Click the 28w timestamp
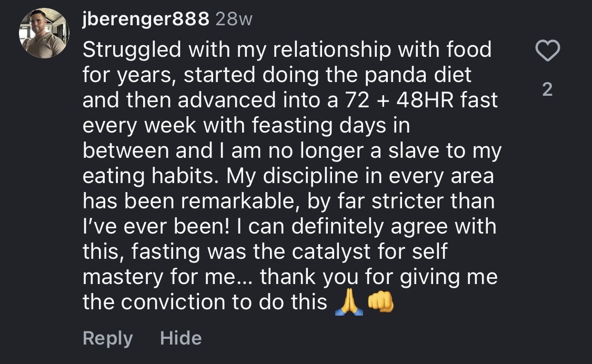 click(x=234, y=20)
